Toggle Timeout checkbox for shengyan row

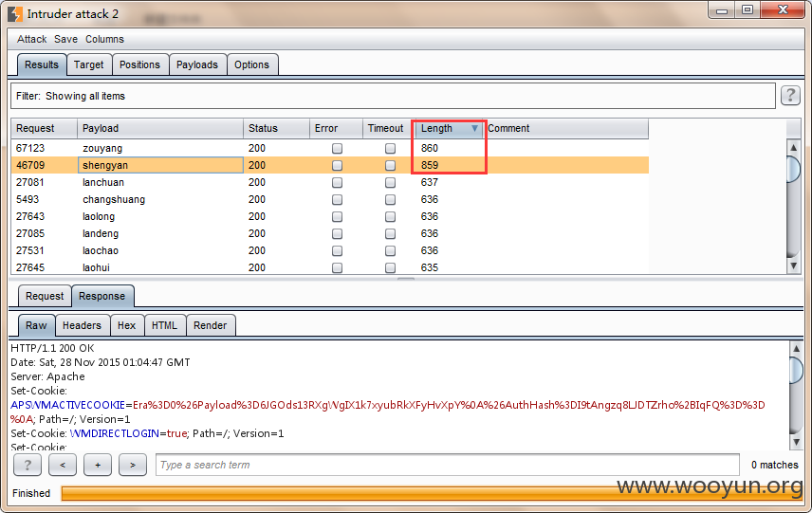(391, 166)
